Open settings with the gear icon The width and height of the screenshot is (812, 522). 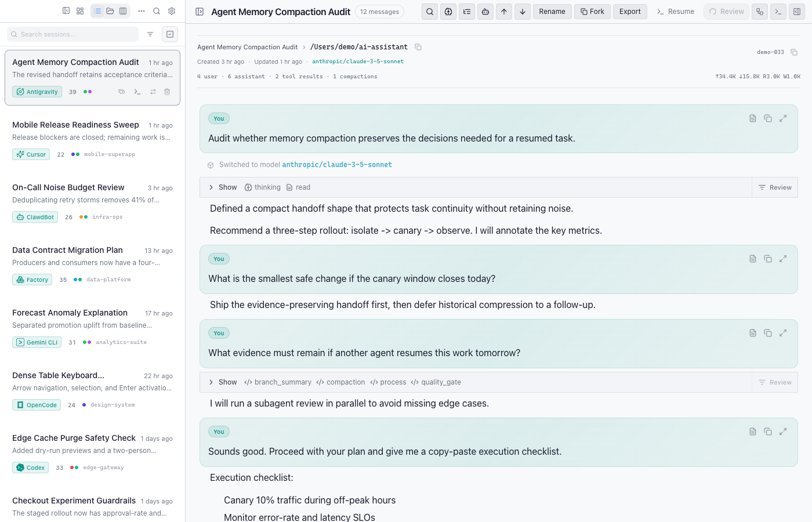click(x=172, y=11)
